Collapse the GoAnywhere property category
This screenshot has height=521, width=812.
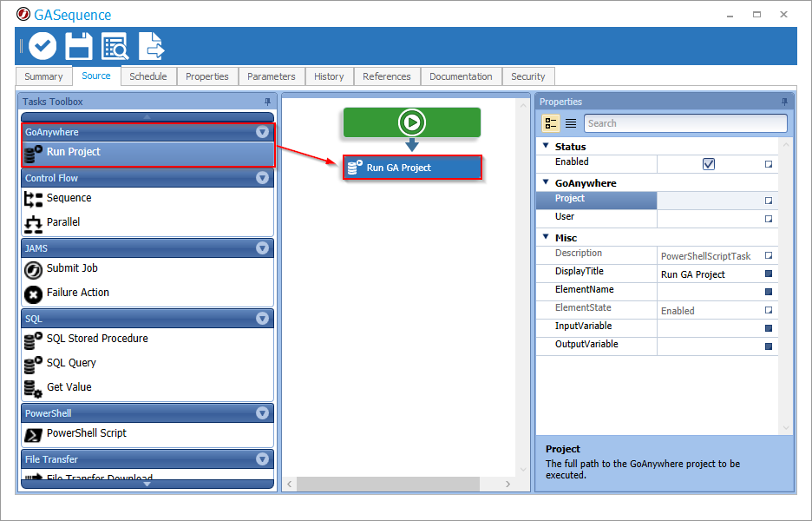[x=546, y=182]
